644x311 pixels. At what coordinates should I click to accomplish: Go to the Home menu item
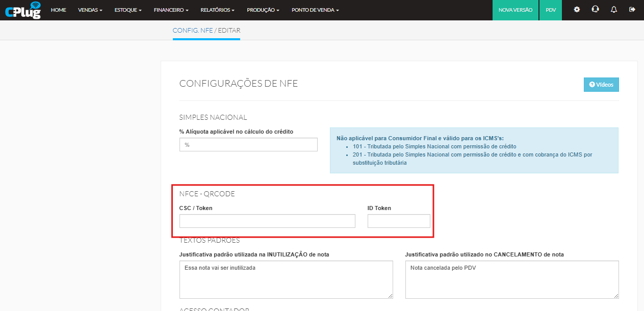point(59,10)
